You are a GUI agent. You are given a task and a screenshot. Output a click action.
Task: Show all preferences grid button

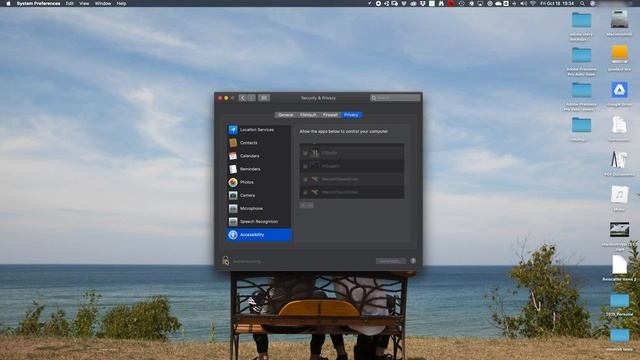[x=264, y=98]
